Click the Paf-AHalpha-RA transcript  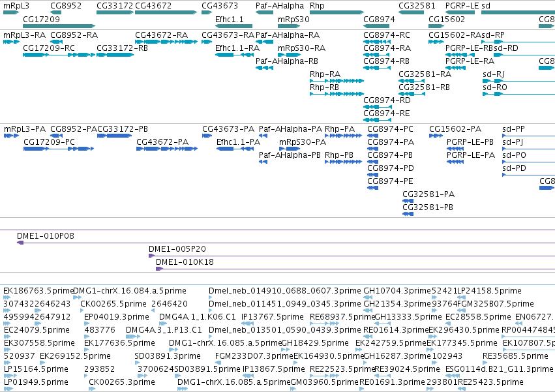(264, 42)
